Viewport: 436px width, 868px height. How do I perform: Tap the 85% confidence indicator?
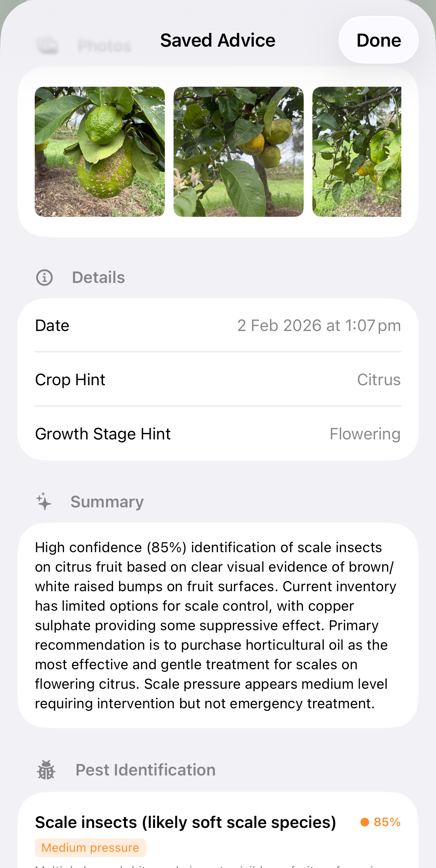[x=386, y=822]
